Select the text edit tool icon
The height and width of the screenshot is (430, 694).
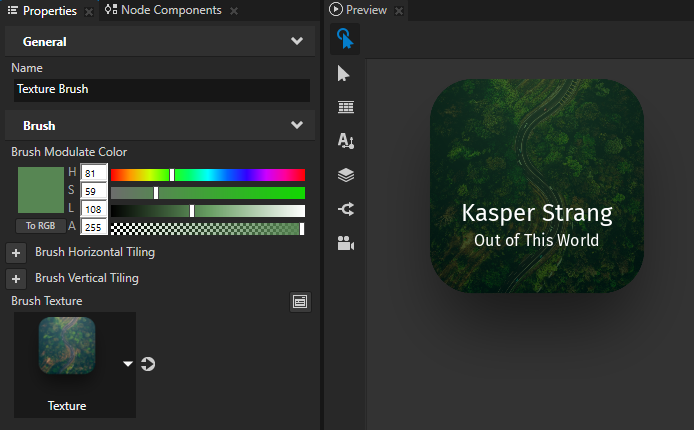pyautogui.click(x=346, y=141)
